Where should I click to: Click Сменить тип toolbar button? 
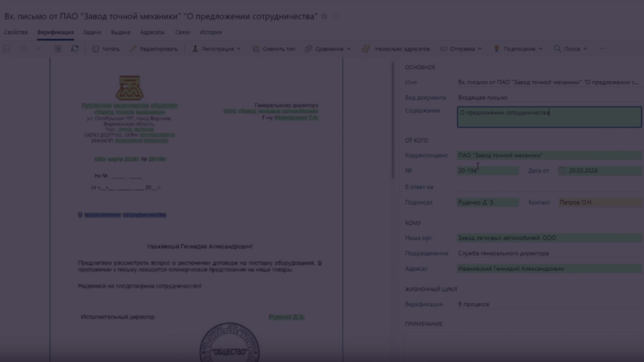pos(274,49)
